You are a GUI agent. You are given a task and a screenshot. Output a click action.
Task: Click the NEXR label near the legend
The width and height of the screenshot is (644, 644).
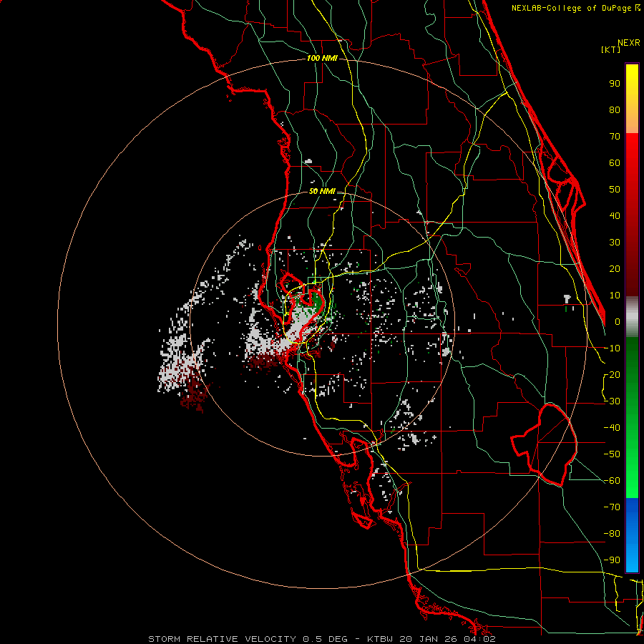(x=629, y=42)
